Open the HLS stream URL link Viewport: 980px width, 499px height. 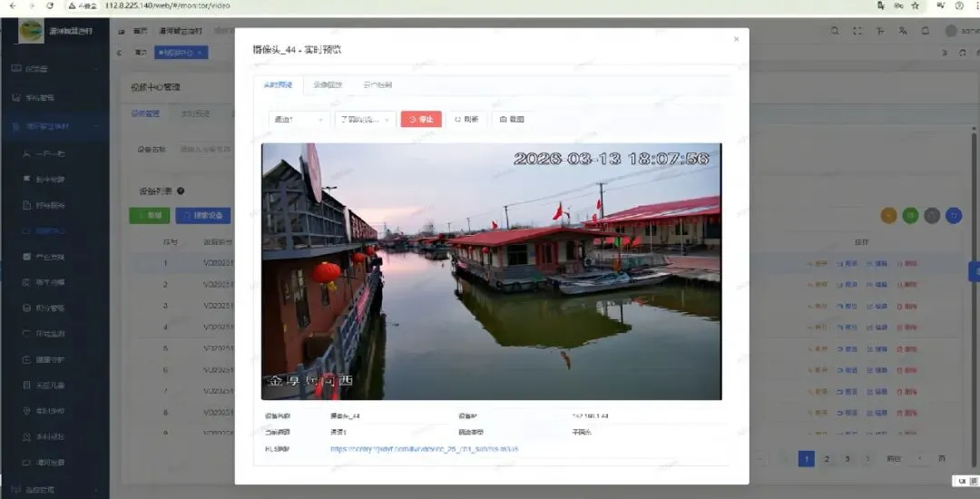425,449
